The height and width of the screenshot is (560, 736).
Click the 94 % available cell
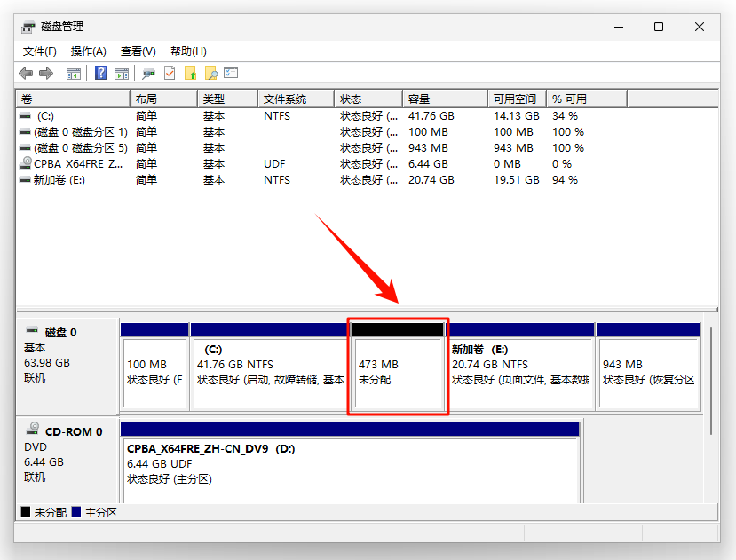click(x=566, y=180)
